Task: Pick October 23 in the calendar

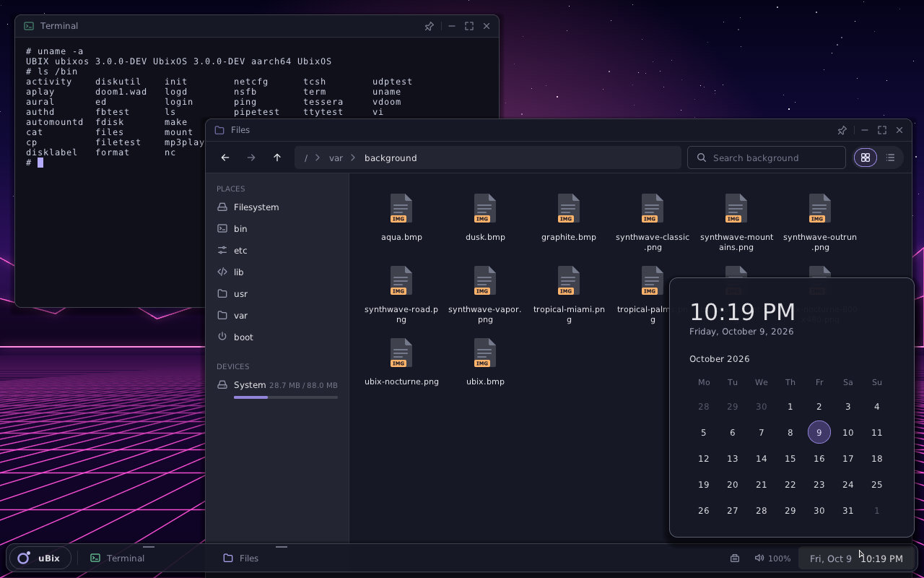Action: coord(819,484)
